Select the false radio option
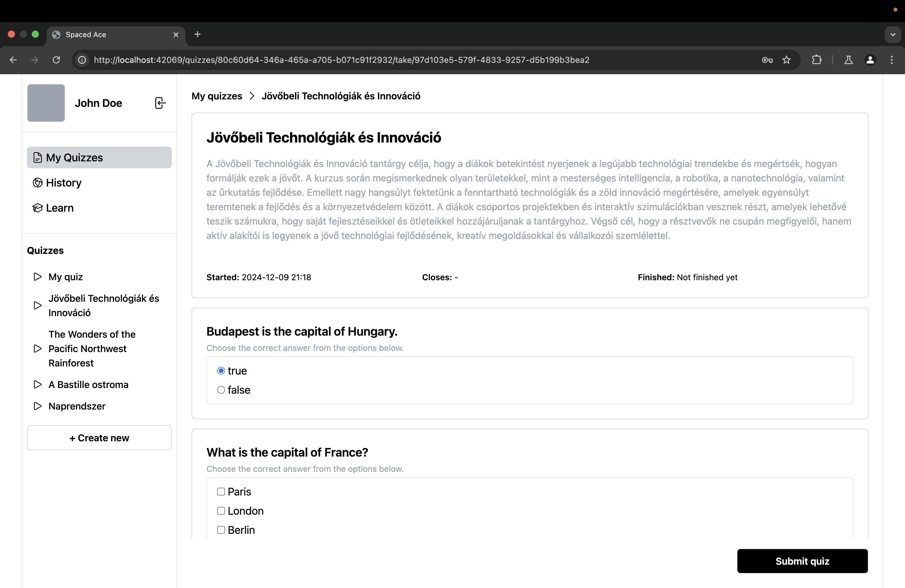 tap(221, 390)
